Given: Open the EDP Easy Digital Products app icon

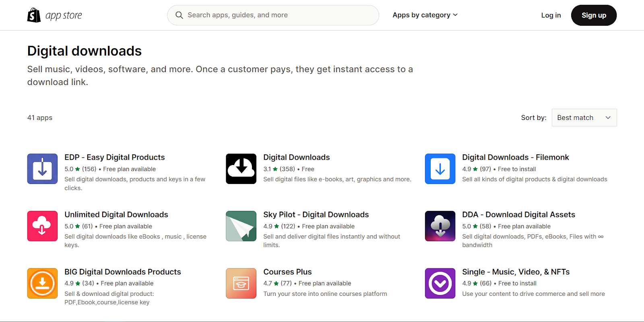Looking at the screenshot, I should click(42, 169).
